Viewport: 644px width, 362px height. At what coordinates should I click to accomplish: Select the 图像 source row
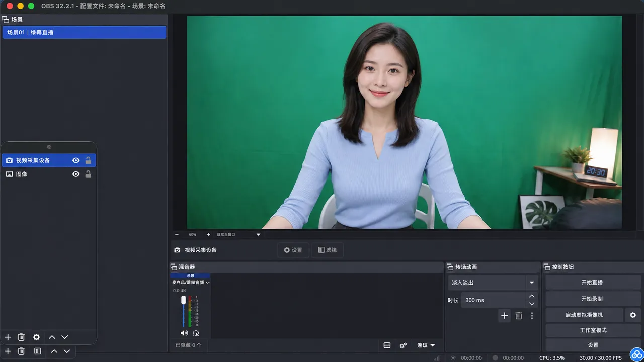49,174
